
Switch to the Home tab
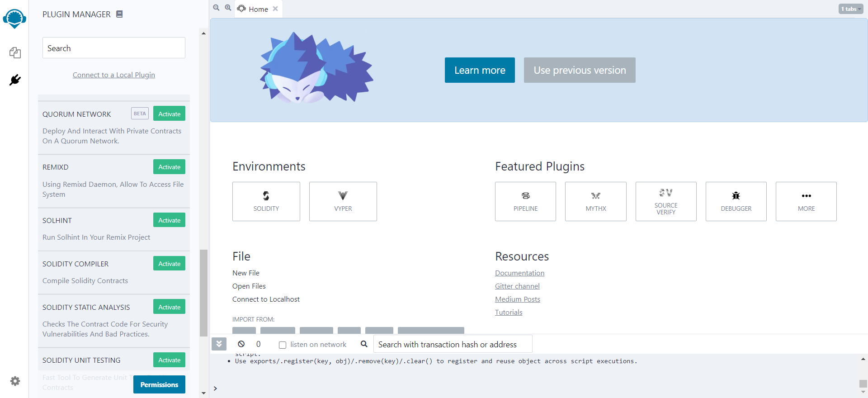tap(258, 9)
